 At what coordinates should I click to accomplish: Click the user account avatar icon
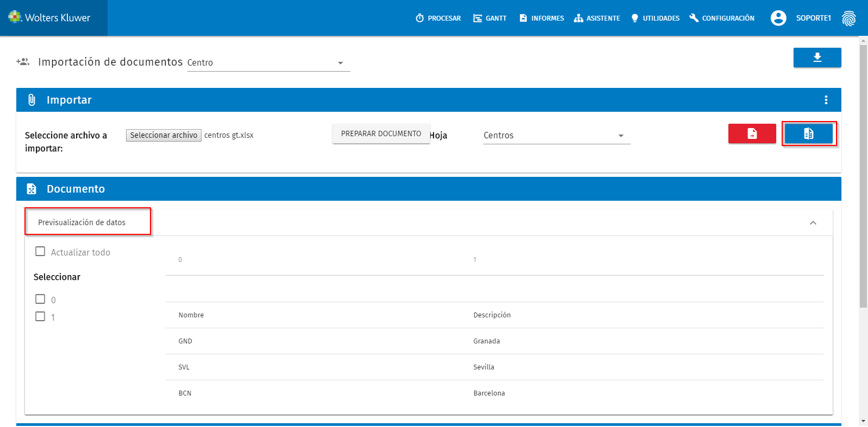point(778,18)
